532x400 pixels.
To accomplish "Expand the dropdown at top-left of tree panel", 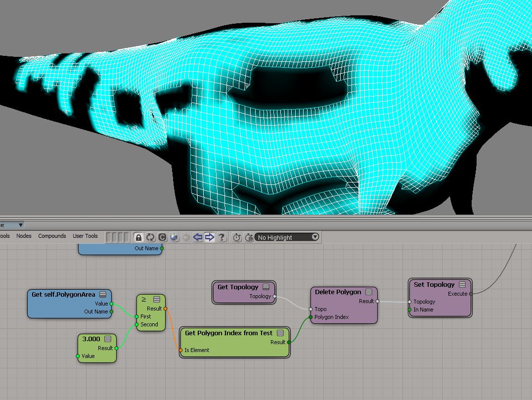I will (20, 225).
